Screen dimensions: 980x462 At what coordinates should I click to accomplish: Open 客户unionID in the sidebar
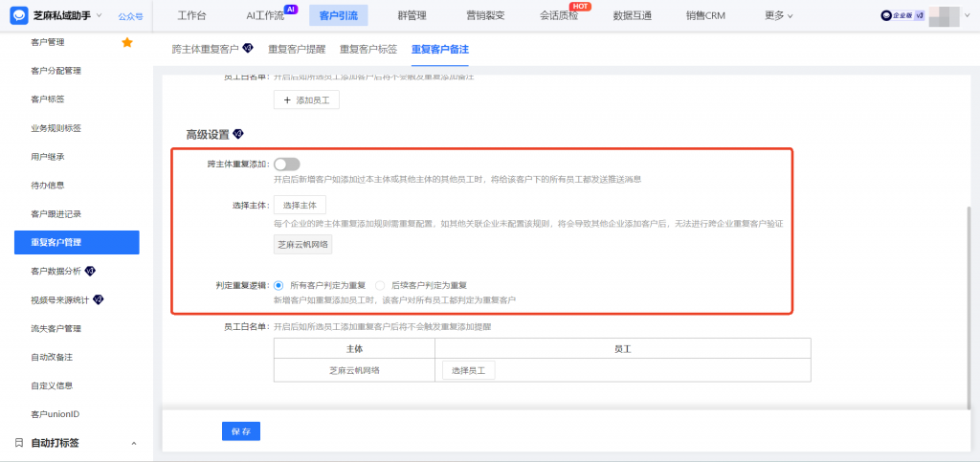(x=55, y=414)
